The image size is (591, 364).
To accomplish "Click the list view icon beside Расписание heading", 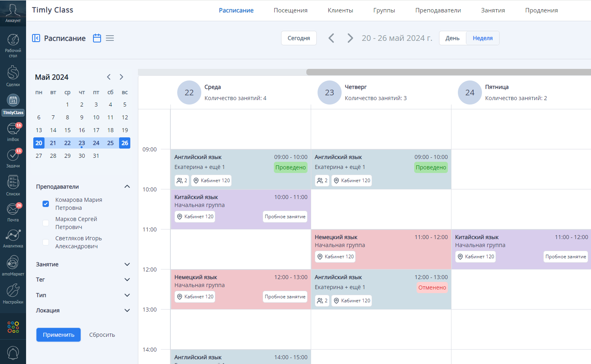I will pos(110,38).
